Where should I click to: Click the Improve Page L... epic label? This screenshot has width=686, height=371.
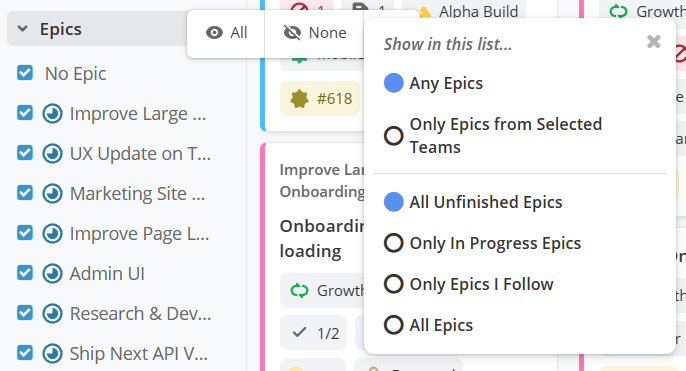tap(140, 234)
